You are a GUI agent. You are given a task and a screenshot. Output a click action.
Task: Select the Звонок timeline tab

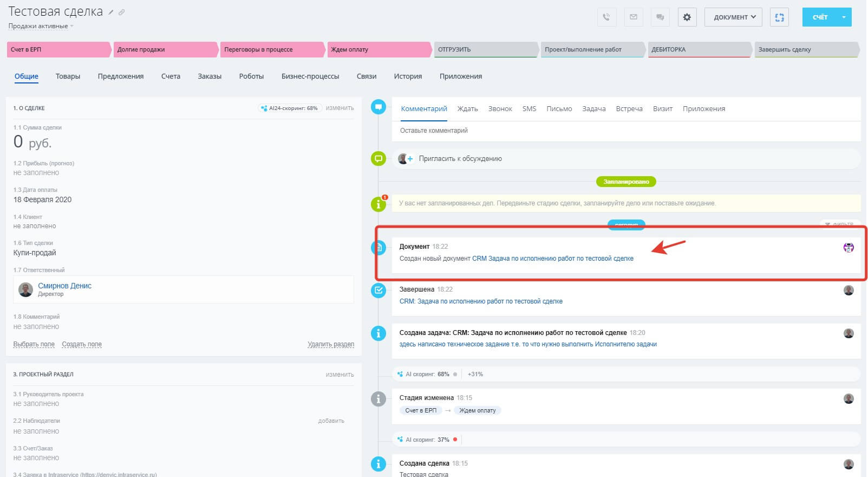click(x=500, y=108)
